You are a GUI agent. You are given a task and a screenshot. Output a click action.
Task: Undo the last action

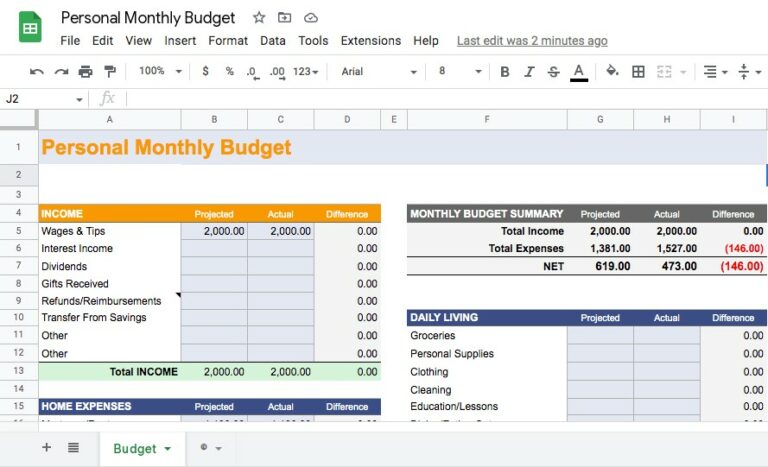pyautogui.click(x=36, y=72)
